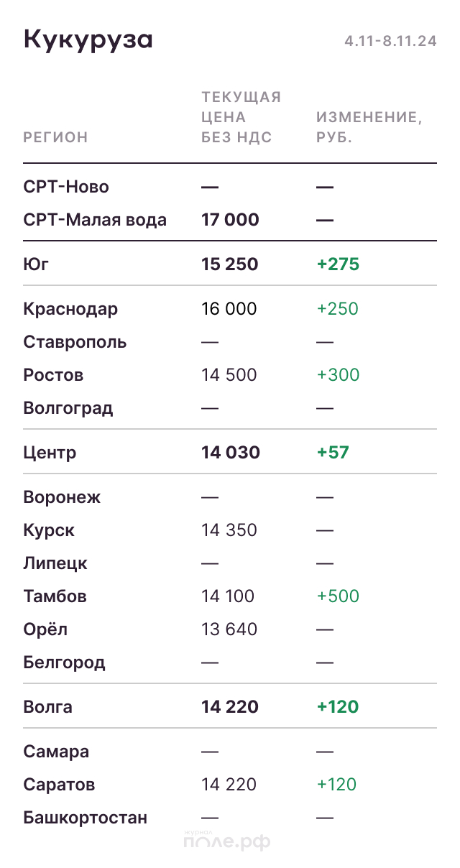Screen dimensions: 460x868
Task: Click the +57 change value for Центр
Action: (x=333, y=453)
